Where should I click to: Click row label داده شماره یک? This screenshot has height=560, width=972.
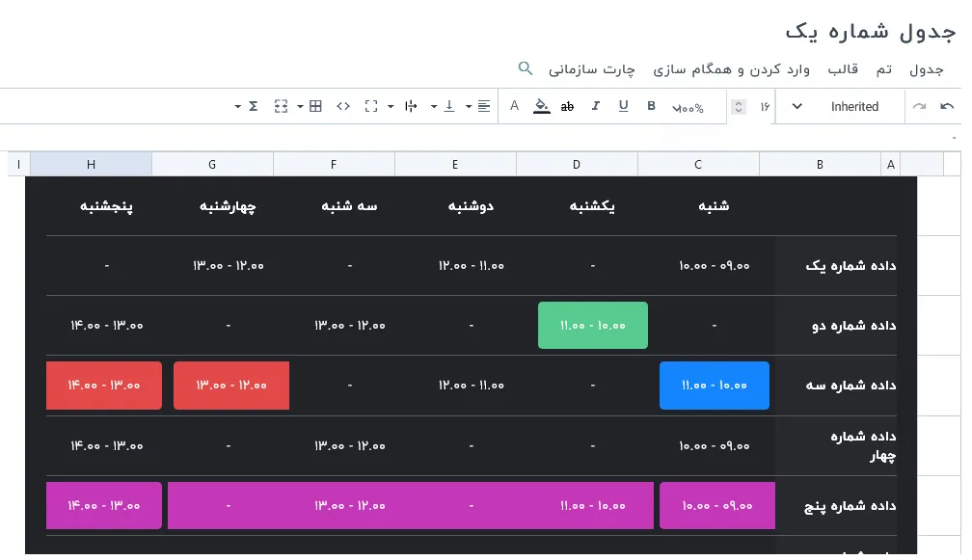[850, 266]
